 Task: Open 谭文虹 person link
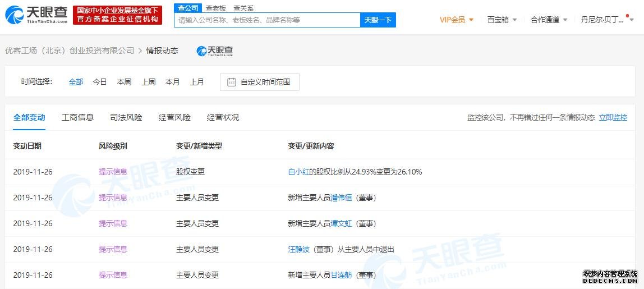(341, 224)
